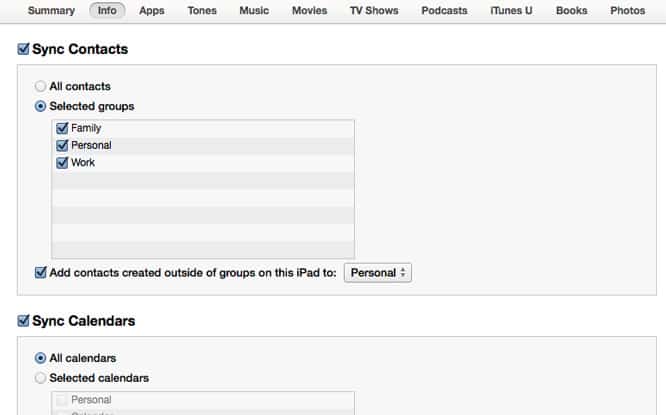Open the Podcasts tab

(444, 11)
